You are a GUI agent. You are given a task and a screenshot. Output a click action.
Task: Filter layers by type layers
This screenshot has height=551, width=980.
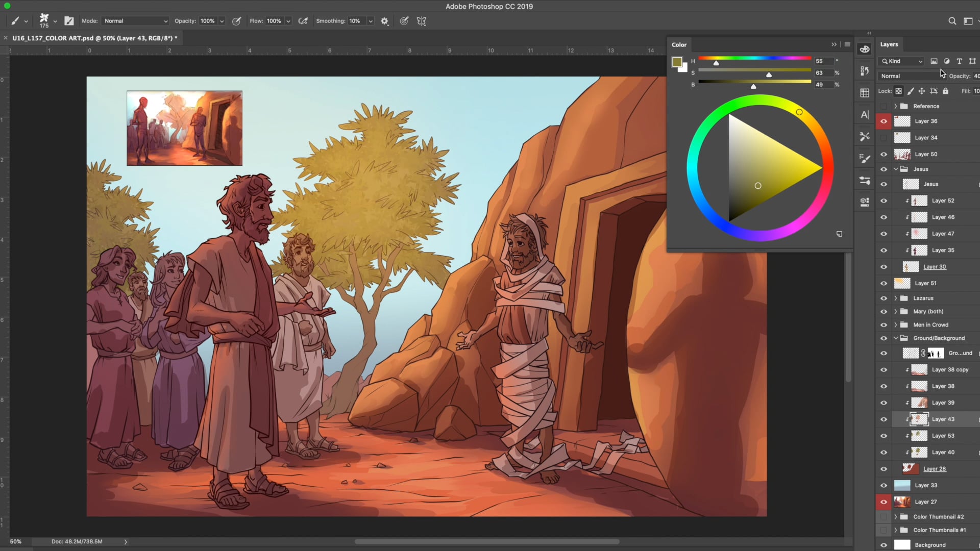point(959,61)
